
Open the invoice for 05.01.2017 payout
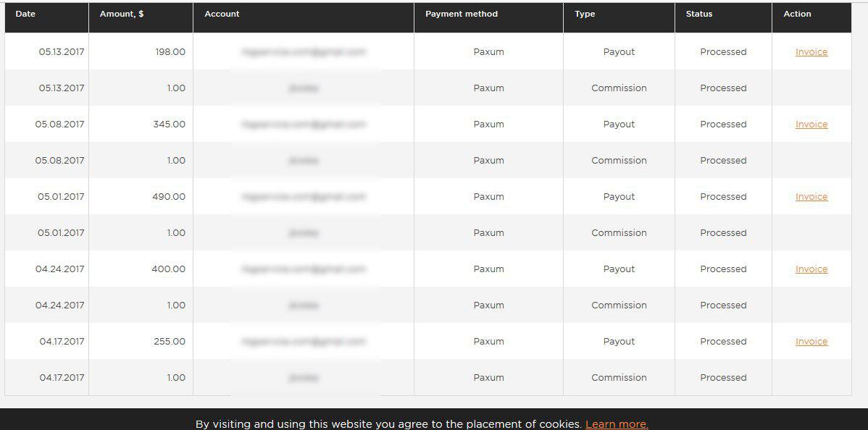811,197
